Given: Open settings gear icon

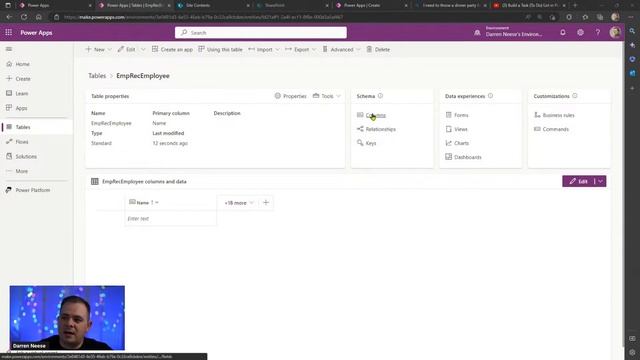Looking at the screenshot, I should 580,33.
